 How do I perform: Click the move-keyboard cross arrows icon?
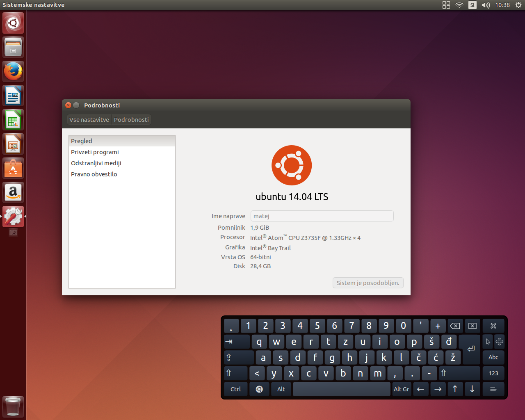pyautogui.click(x=499, y=342)
